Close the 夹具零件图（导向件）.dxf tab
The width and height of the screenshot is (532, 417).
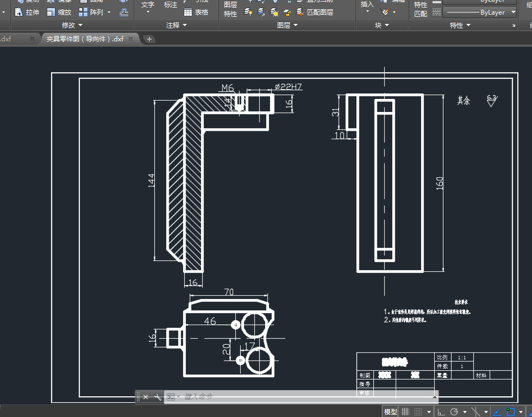[130, 39]
